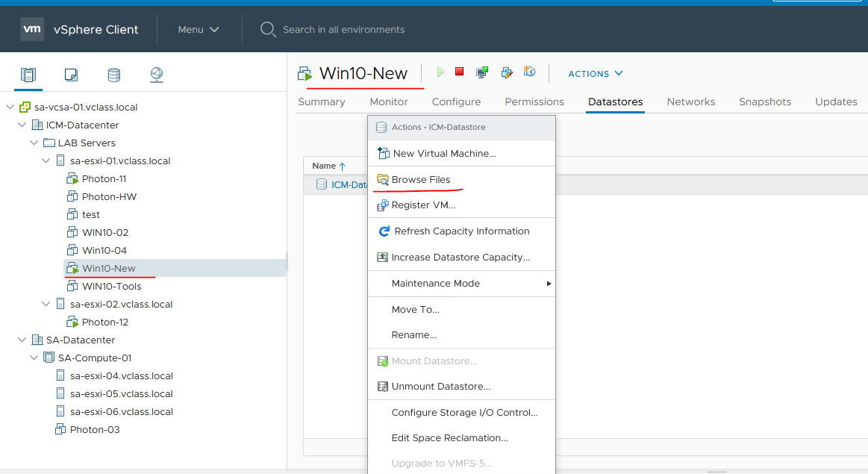Click the New Virtual Machine icon
868x474 pixels.
click(383, 153)
